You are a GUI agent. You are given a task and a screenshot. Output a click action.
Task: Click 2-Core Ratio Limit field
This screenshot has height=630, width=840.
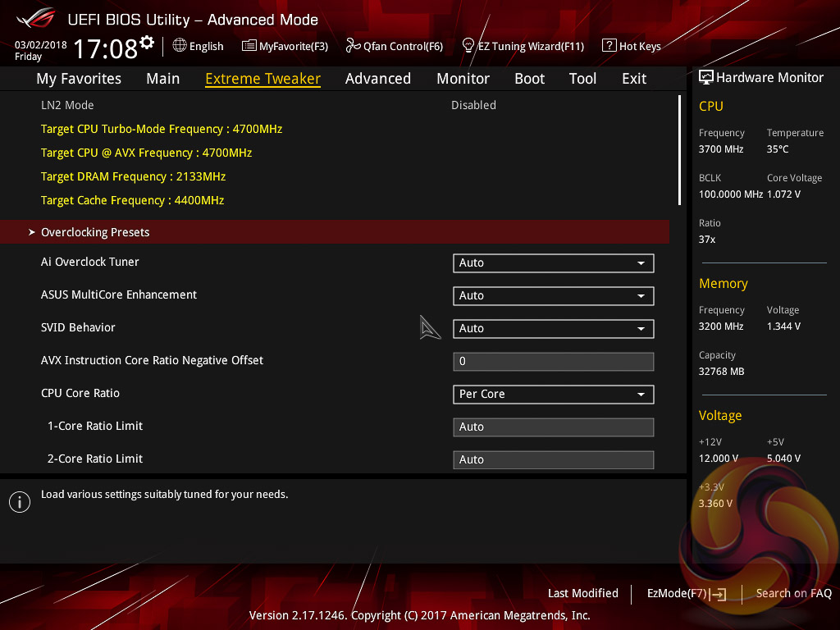[x=554, y=459]
